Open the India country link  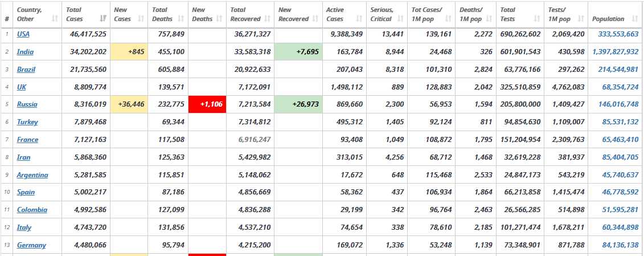25,52
